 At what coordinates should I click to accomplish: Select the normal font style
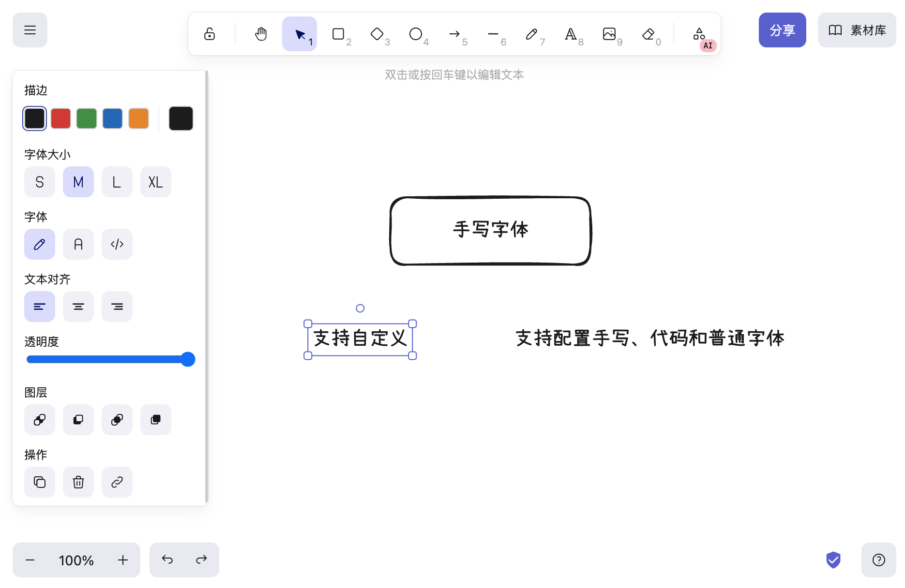pos(78,244)
